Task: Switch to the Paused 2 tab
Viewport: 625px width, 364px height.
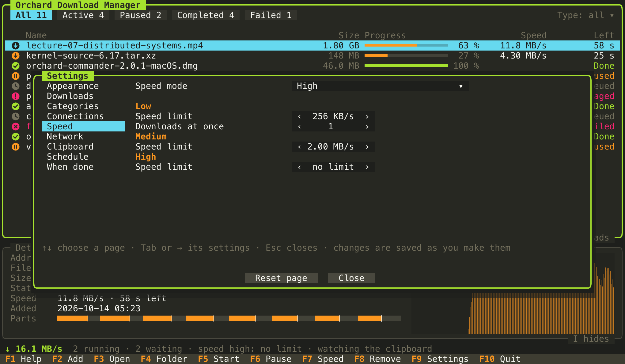Action: [x=141, y=15]
